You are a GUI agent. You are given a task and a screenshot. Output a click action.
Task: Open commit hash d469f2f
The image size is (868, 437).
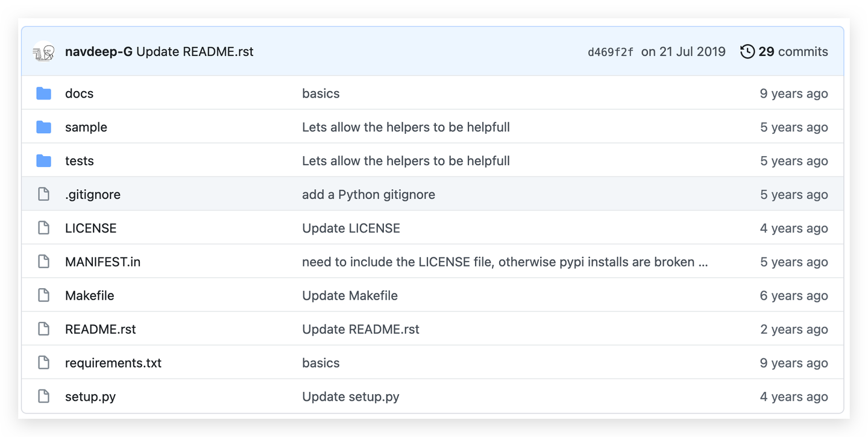(x=610, y=52)
